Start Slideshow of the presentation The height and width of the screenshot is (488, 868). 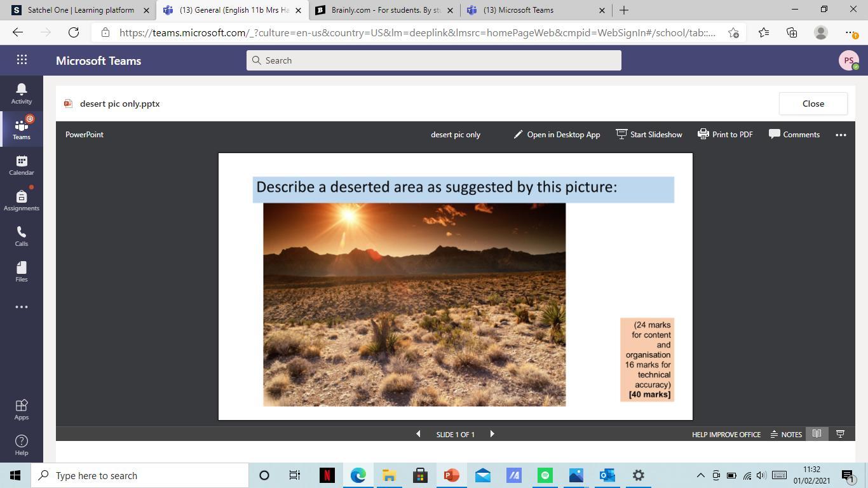(649, 134)
